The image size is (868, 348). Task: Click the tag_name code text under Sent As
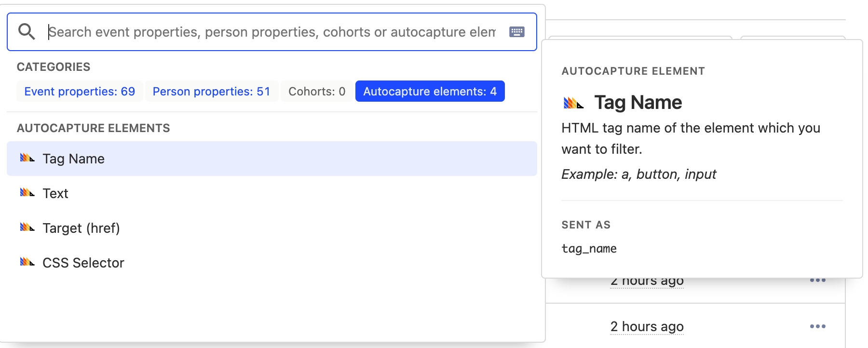click(589, 249)
